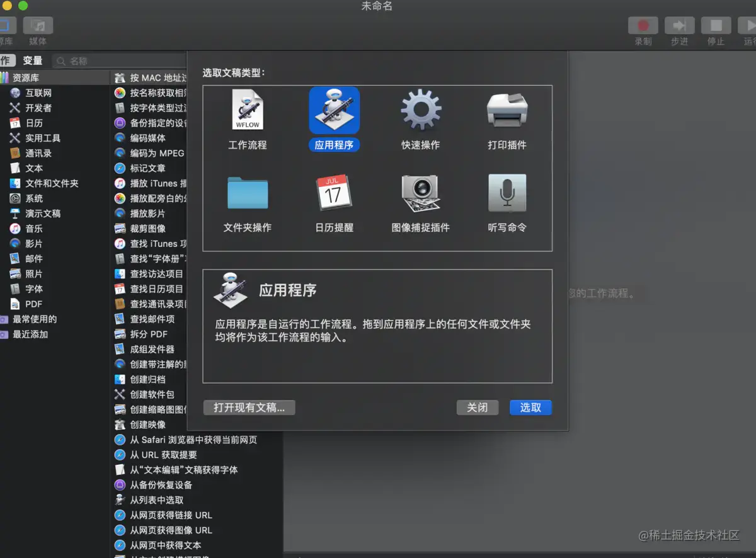Select the 文件夹操作 folder icon
The height and width of the screenshot is (558, 756).
coord(248,193)
